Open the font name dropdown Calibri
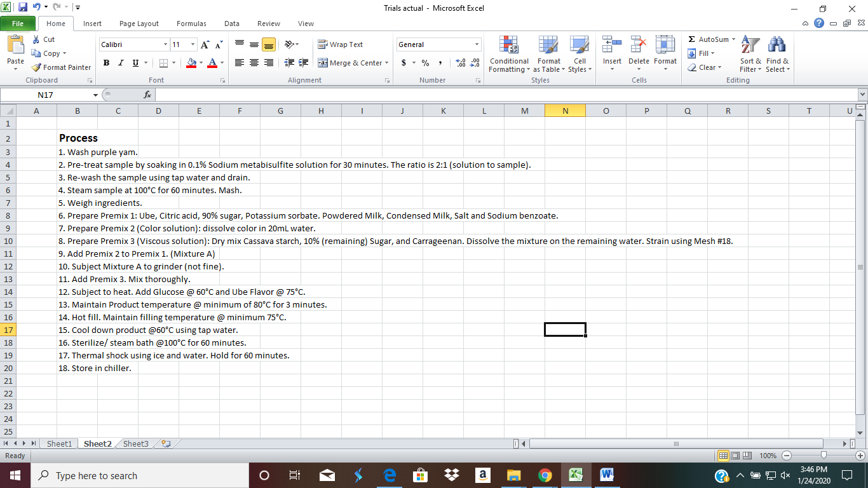 [166, 44]
